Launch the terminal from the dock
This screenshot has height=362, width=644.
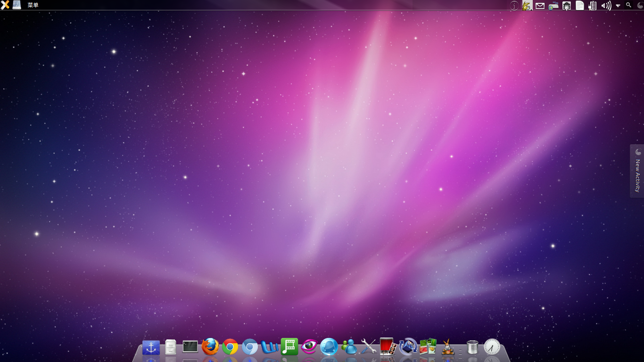click(190, 346)
